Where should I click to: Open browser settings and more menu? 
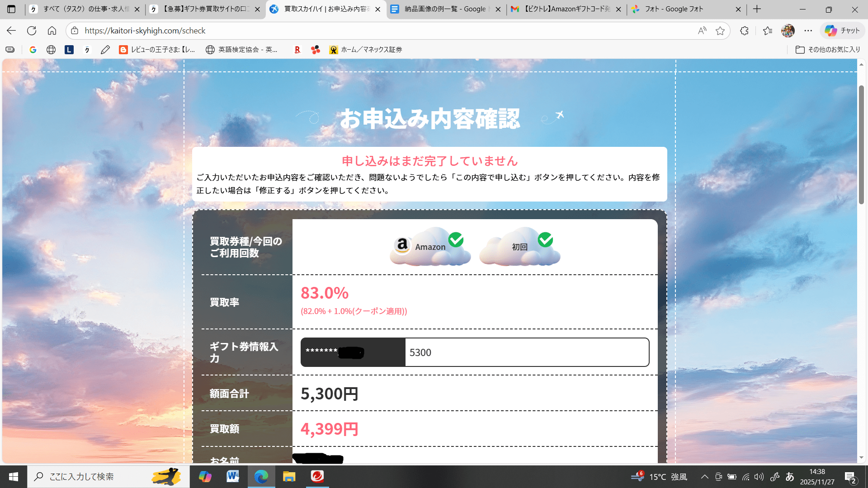808,31
